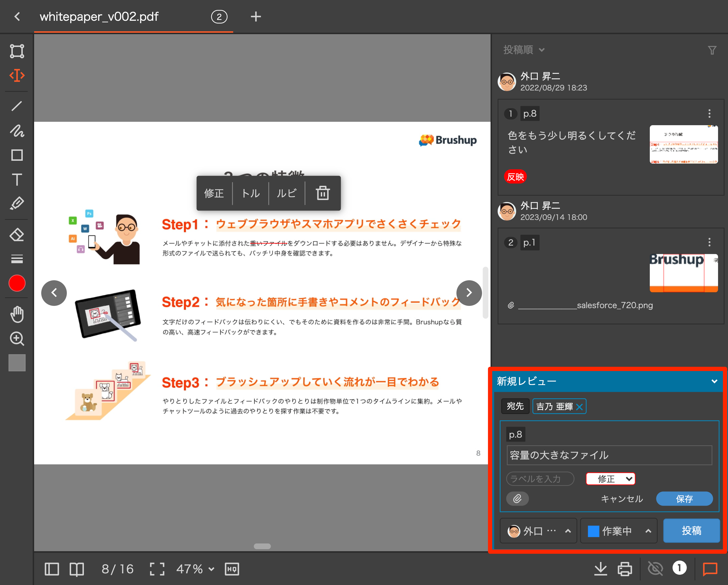The width and height of the screenshot is (728, 585).
Task: Click the ラベルを入力 label input field
Action: tap(539, 479)
